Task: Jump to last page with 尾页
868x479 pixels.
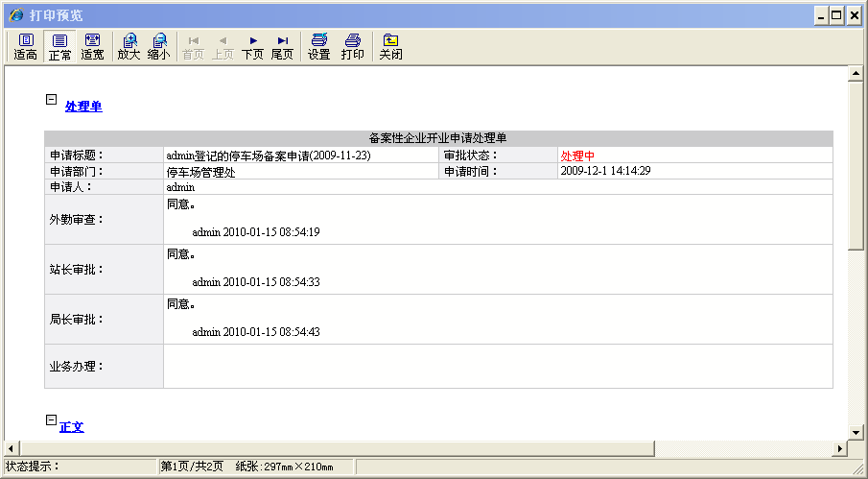Action: click(x=282, y=46)
